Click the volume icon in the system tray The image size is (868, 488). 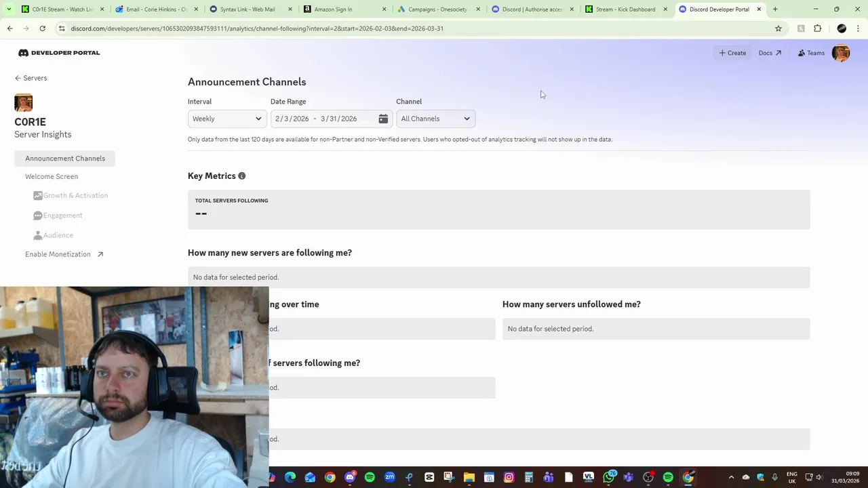tap(818, 477)
